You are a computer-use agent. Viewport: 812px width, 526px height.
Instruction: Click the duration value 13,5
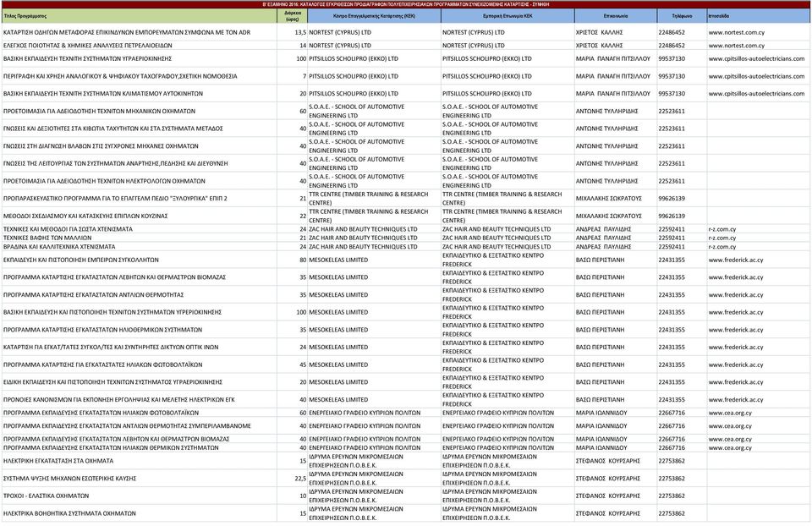[300, 32]
